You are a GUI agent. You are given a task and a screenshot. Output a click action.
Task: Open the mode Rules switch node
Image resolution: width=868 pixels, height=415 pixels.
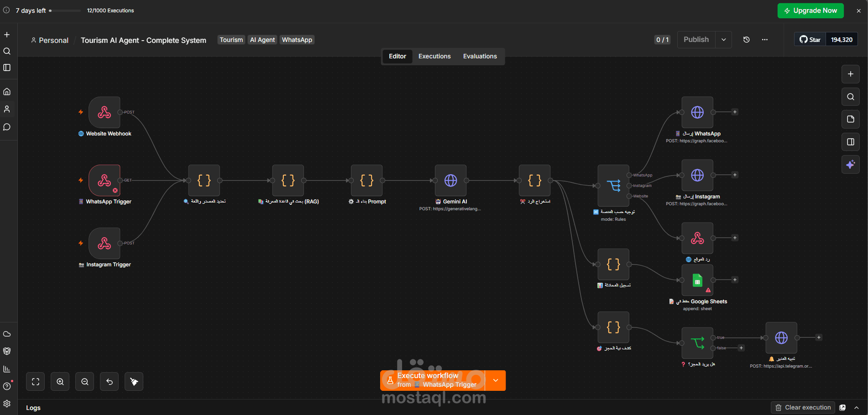pos(614,186)
